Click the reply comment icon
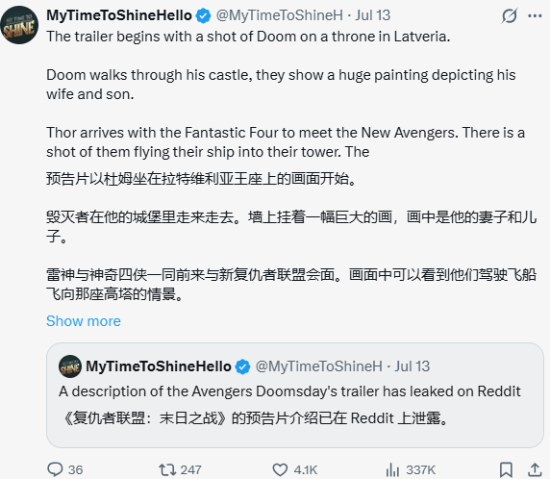The width and height of the screenshot is (550, 479). [x=55, y=470]
